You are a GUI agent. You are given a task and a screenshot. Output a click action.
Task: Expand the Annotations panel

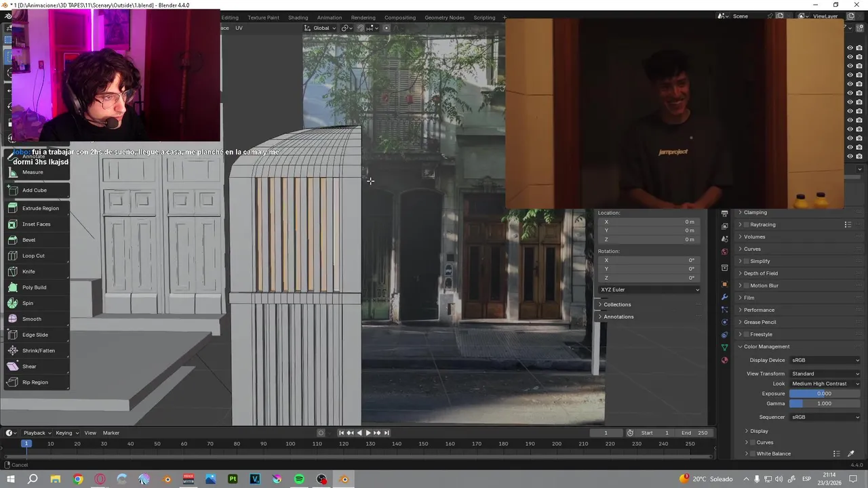(x=618, y=317)
